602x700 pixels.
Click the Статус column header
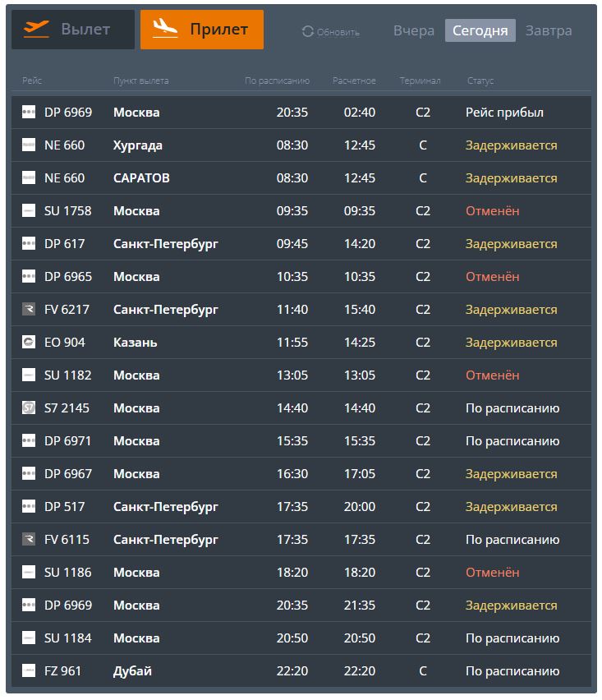[480, 81]
